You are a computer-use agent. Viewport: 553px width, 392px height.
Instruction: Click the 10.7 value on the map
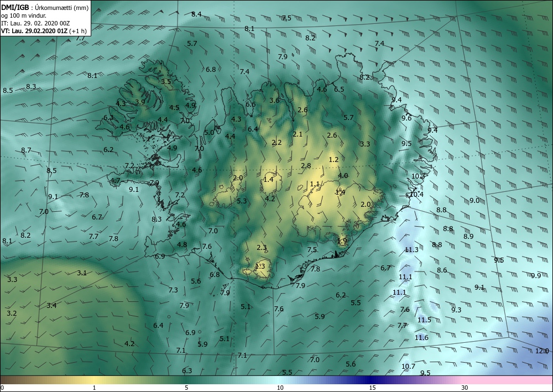tap(408, 366)
